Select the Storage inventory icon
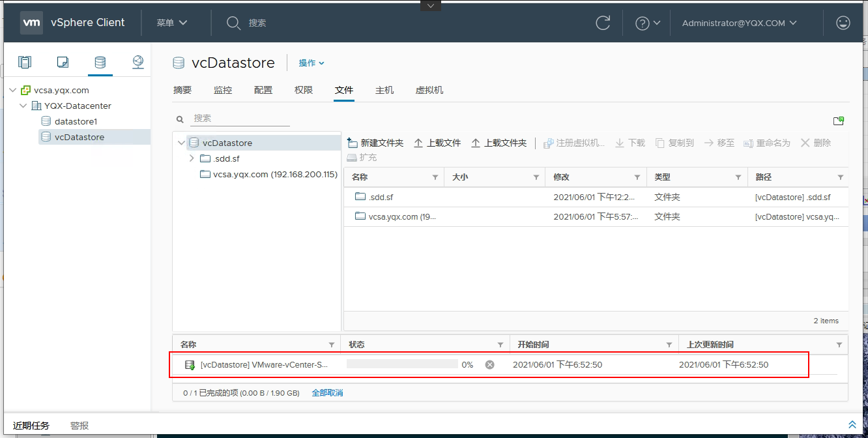This screenshot has height=438, width=868. coord(100,62)
